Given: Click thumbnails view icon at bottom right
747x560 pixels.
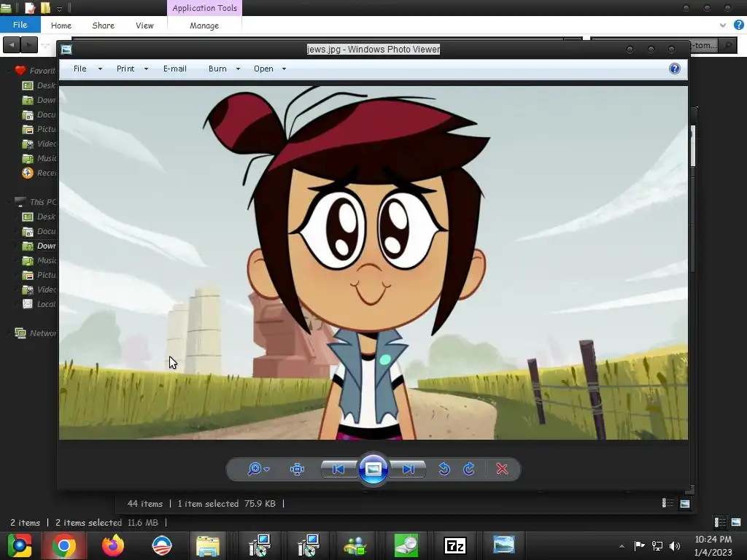Looking at the screenshot, I should coord(737,522).
